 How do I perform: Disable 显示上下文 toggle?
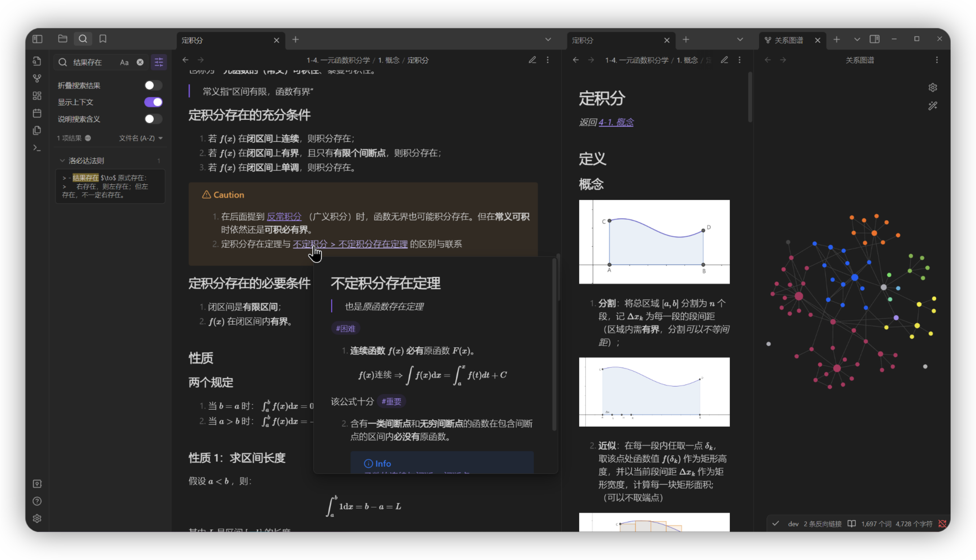point(153,102)
